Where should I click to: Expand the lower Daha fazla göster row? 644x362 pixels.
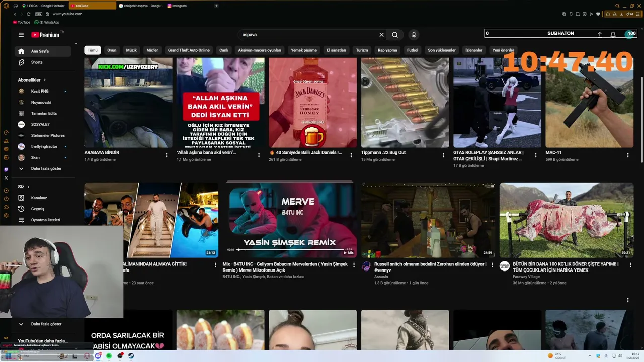[x=44, y=324]
